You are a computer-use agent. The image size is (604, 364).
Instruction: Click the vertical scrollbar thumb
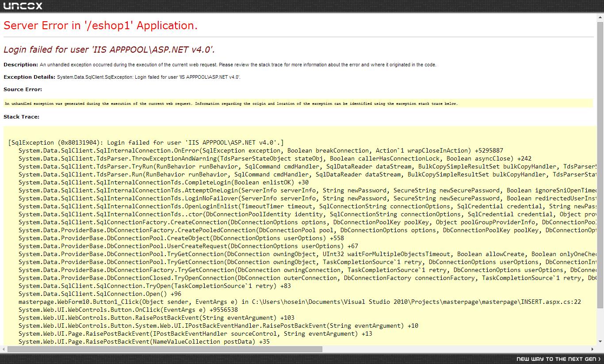(600, 165)
